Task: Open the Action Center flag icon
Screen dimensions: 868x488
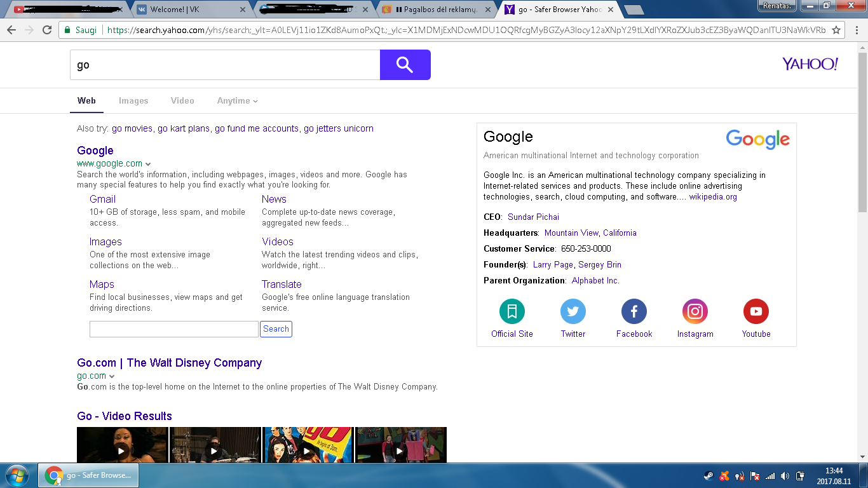Action: 755,475
